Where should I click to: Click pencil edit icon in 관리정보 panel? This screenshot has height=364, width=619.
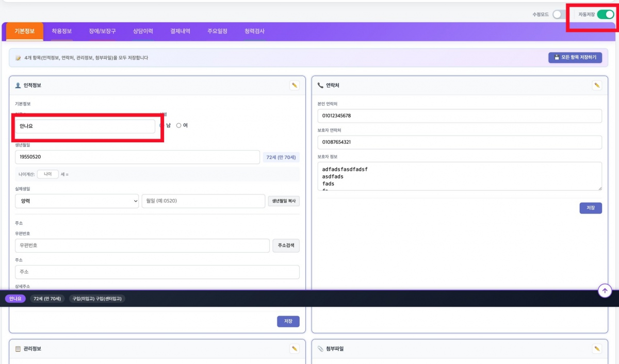click(295, 349)
